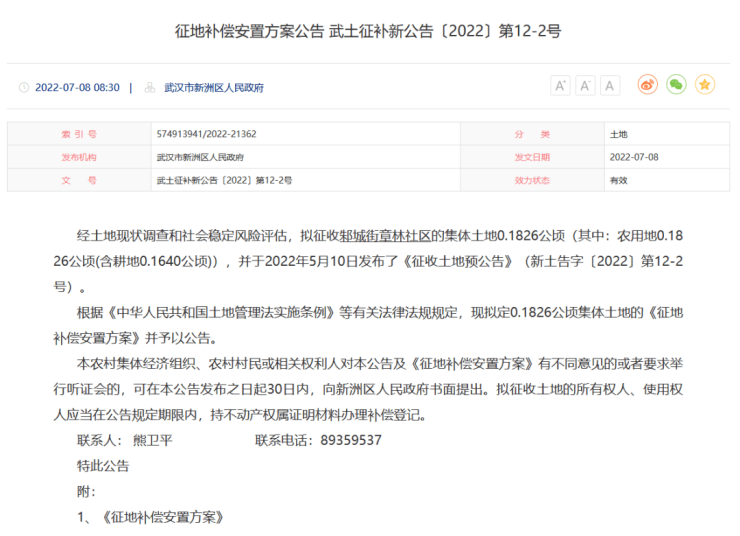Screen dimensions: 740x536
Task: Click the date value 2022-07-08 in table
Action: [634, 157]
